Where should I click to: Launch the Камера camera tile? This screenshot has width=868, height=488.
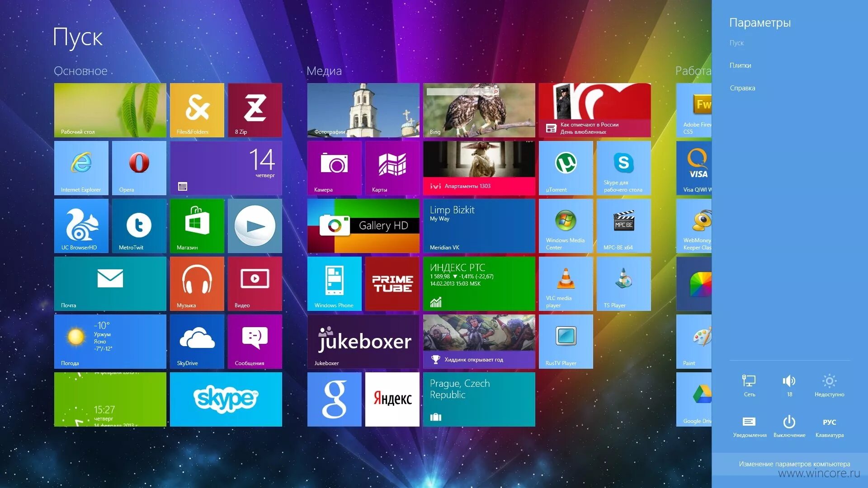335,168
